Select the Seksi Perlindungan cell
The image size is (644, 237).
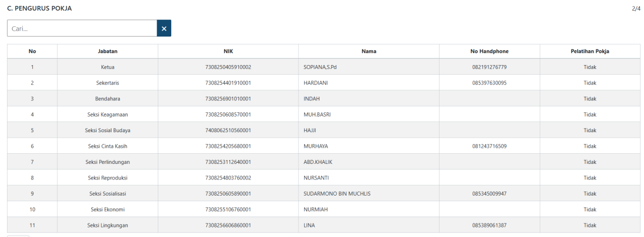pos(107,162)
